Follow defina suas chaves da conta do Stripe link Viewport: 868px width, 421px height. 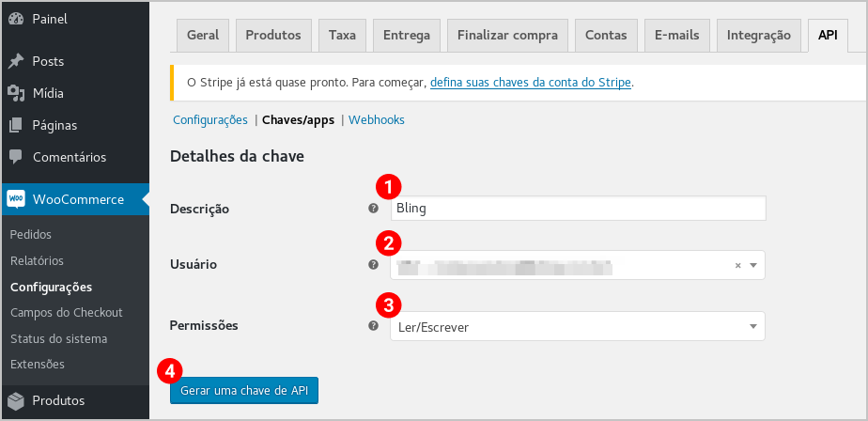click(x=531, y=83)
